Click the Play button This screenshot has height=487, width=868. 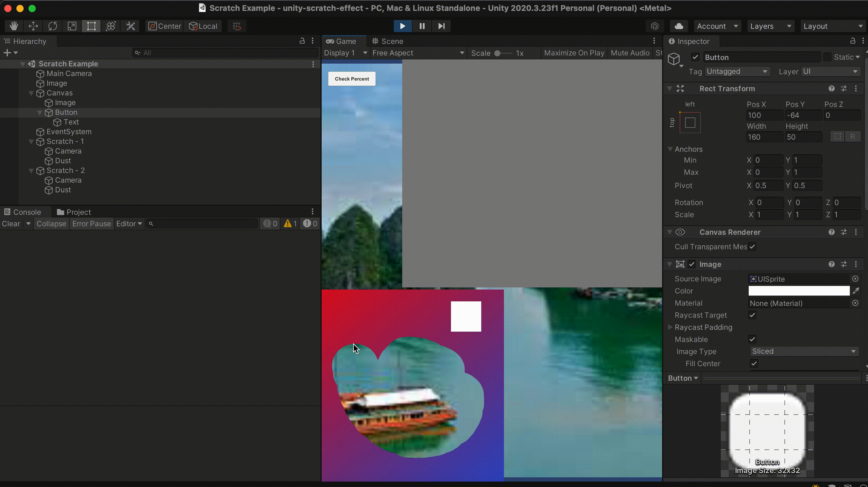(402, 26)
